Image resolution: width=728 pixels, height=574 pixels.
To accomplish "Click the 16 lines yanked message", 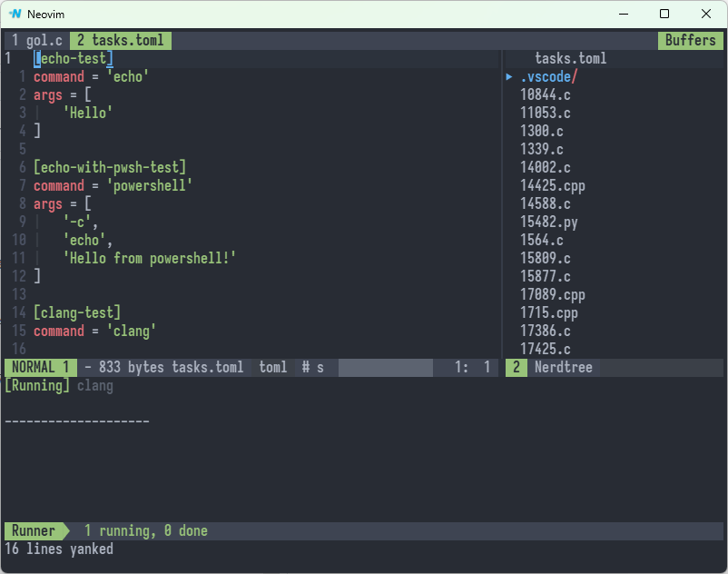I will 59,549.
